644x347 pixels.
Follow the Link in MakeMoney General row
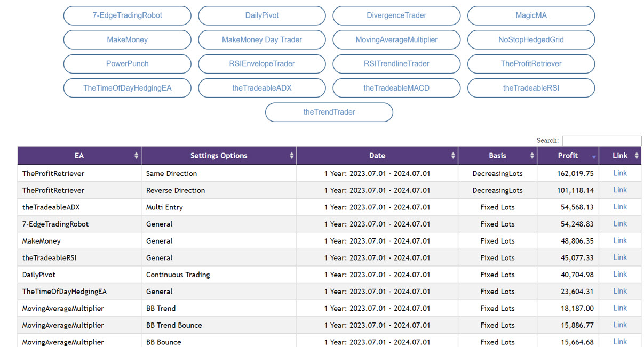pyautogui.click(x=620, y=240)
